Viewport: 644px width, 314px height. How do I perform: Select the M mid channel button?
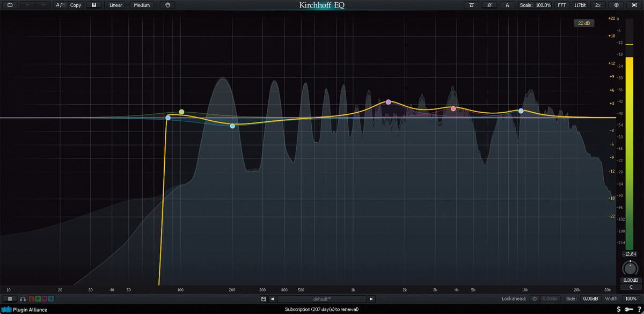point(45,298)
